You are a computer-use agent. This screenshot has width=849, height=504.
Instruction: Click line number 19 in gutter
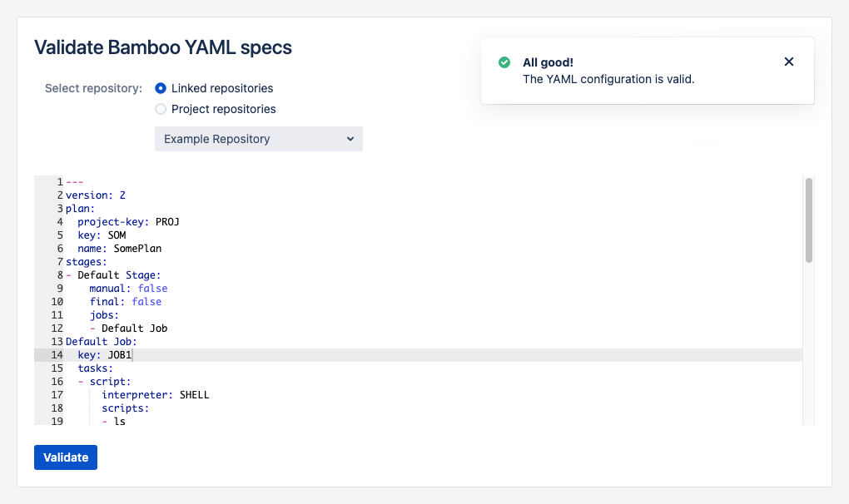coord(57,422)
